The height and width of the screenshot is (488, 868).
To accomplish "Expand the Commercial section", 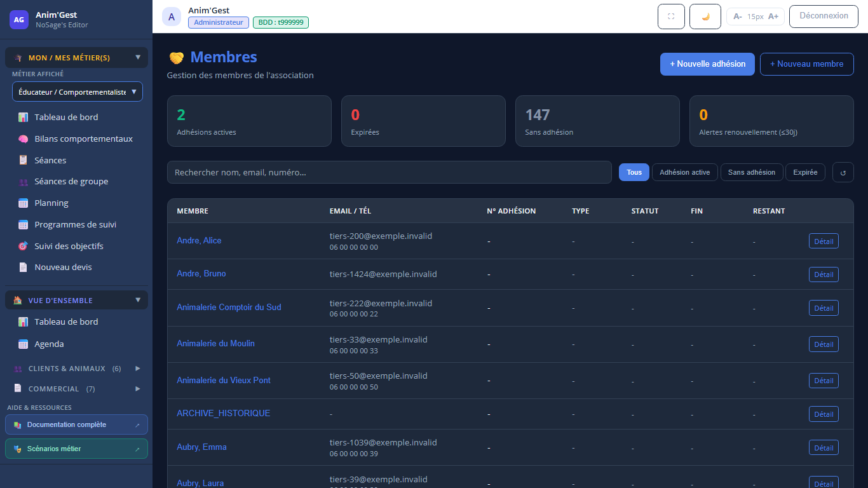I will [76, 389].
